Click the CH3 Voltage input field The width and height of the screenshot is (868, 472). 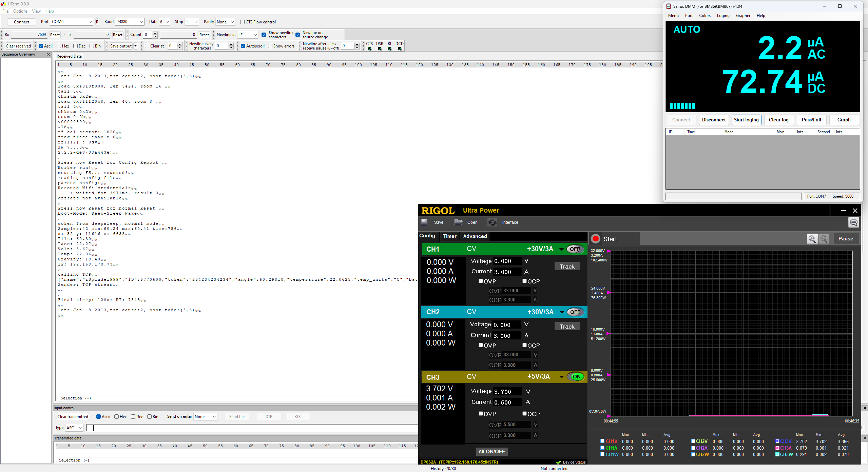[x=506, y=392]
